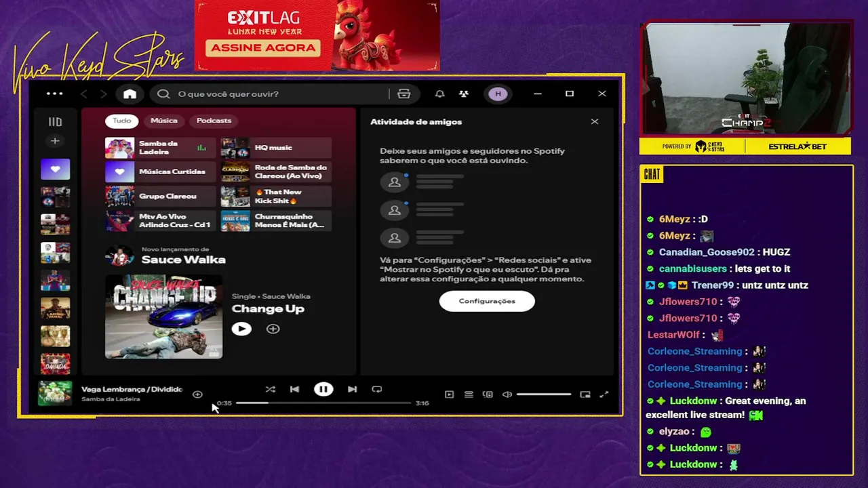Select the Música filter chip

164,121
